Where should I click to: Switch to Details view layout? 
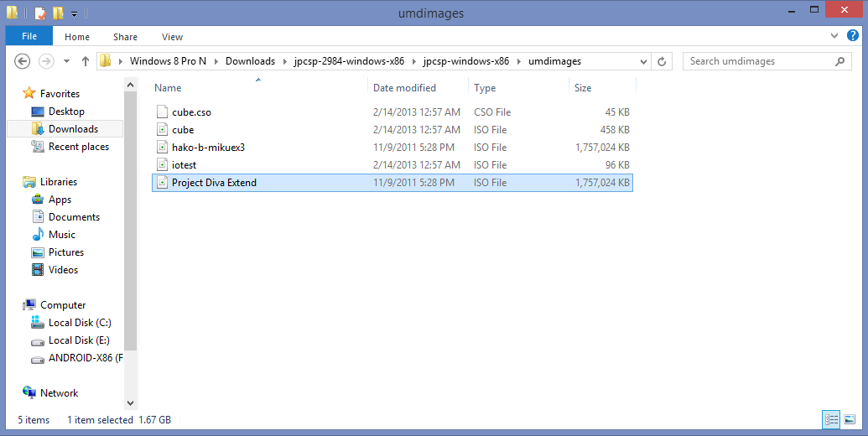click(x=831, y=420)
